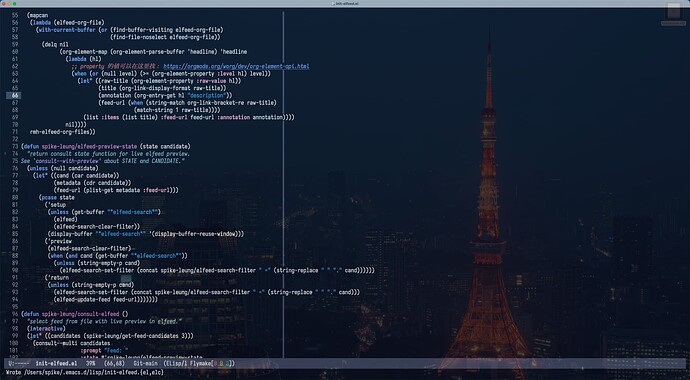The image size is (690, 380).
Task: Maximize the window using green button
Action: click(15, 4)
